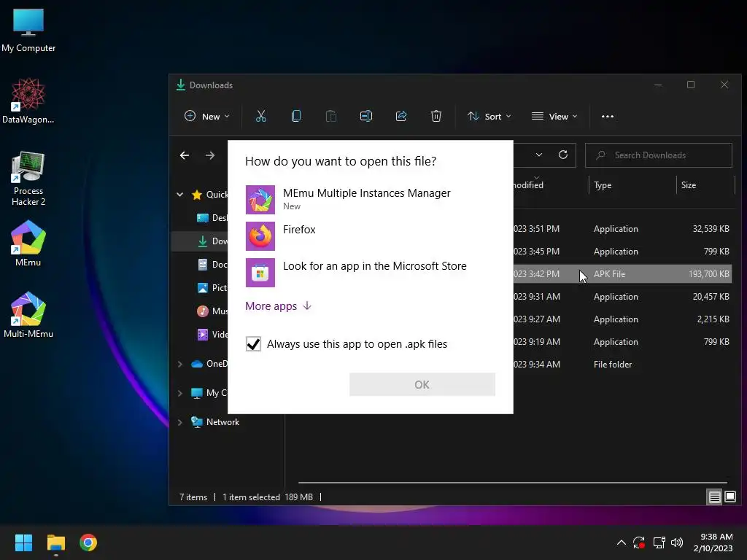Screen dimensions: 747x560
Task: Select the APK File row, 193,700 KB
Action: 622,274
